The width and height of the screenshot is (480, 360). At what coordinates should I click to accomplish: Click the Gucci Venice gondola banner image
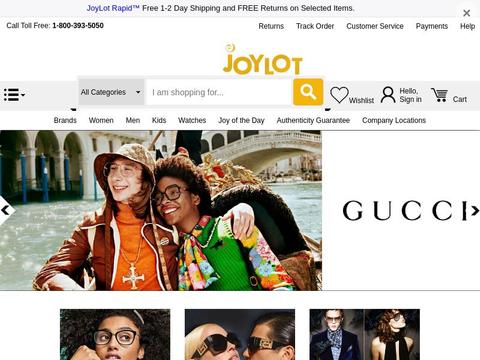click(161, 210)
